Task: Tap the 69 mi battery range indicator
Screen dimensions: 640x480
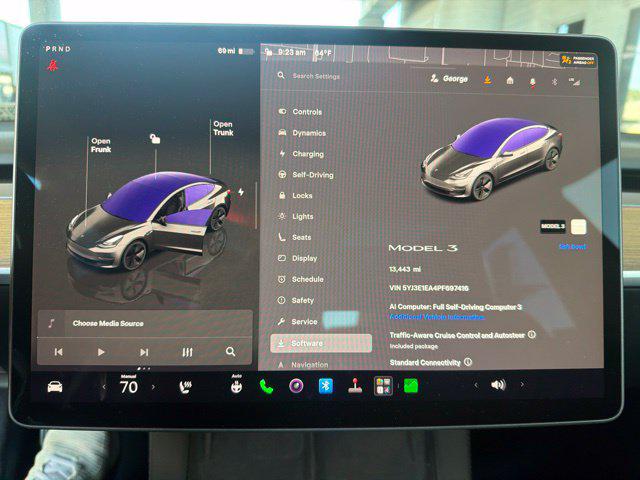Action: (236, 51)
